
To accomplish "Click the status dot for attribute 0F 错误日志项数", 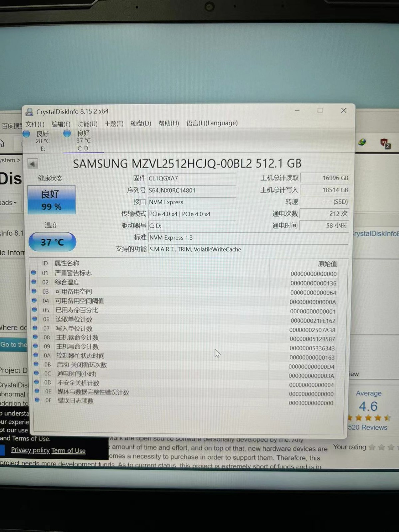I will tap(37, 400).
